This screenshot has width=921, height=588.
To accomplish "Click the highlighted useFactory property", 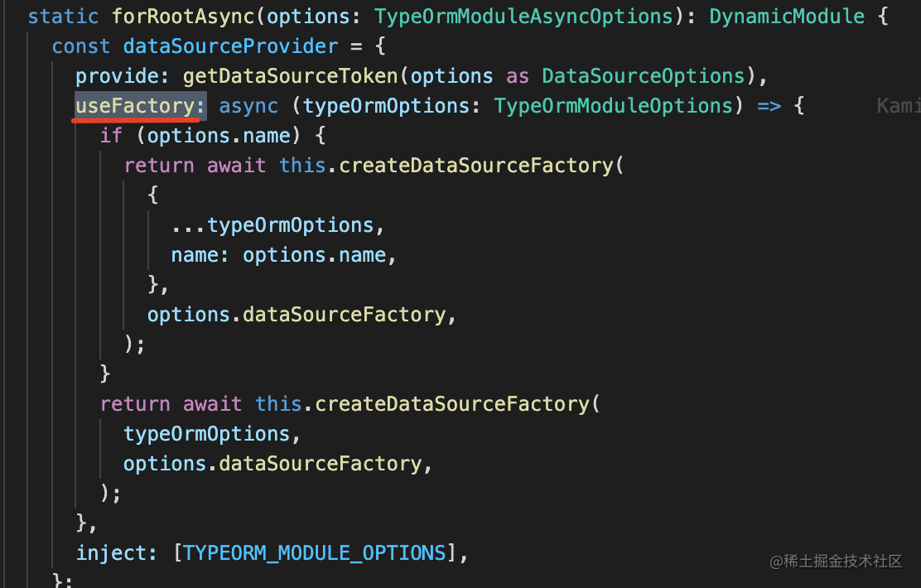I will [x=136, y=106].
